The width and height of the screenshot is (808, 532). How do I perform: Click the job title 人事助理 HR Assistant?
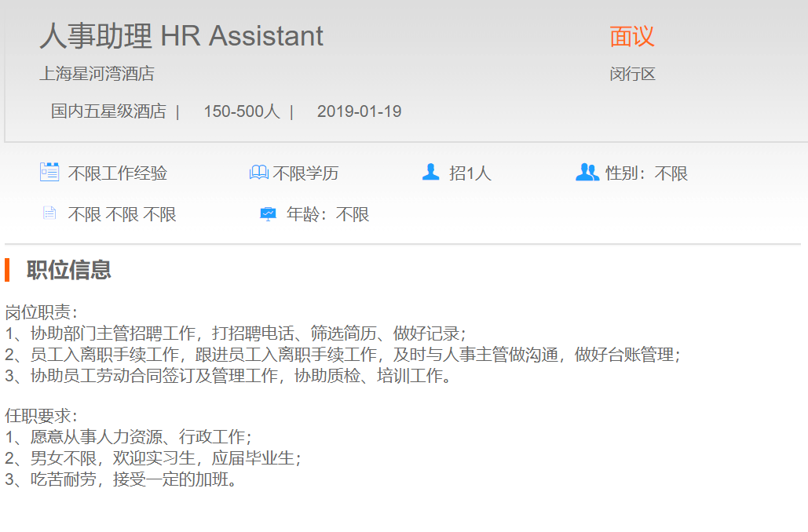click(181, 36)
